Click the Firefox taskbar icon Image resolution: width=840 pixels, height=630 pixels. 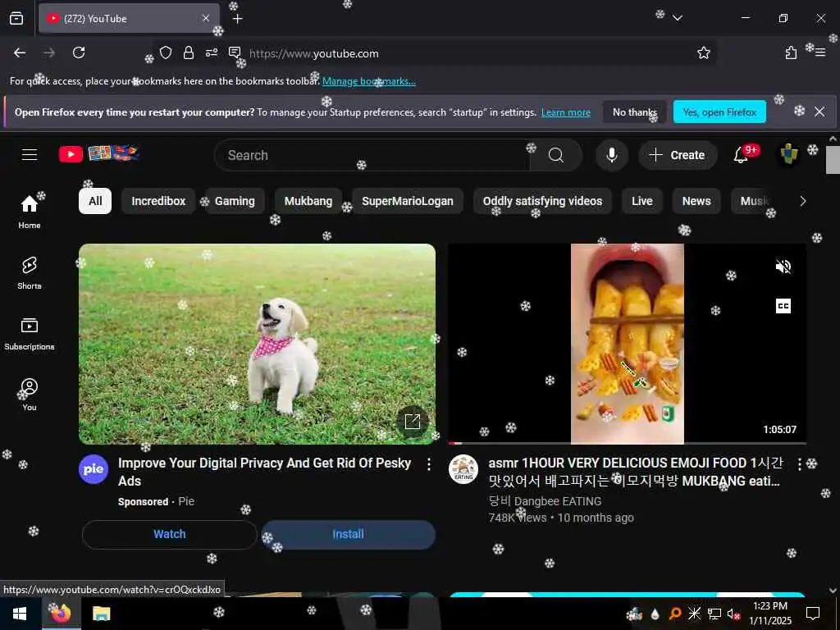point(61,614)
